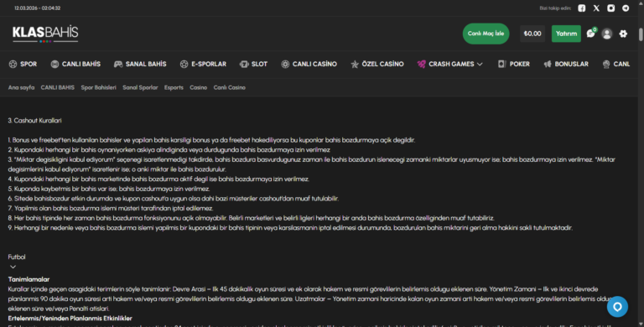Open the CANLI BAHIS sub-navigation link
The image size is (644, 327).
pyautogui.click(x=58, y=87)
